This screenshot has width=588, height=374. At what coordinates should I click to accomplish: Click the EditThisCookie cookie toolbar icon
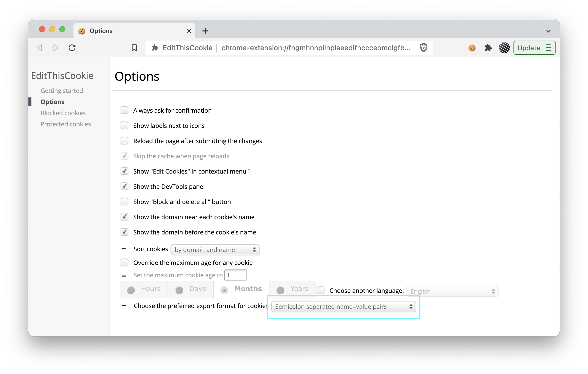[x=472, y=48]
